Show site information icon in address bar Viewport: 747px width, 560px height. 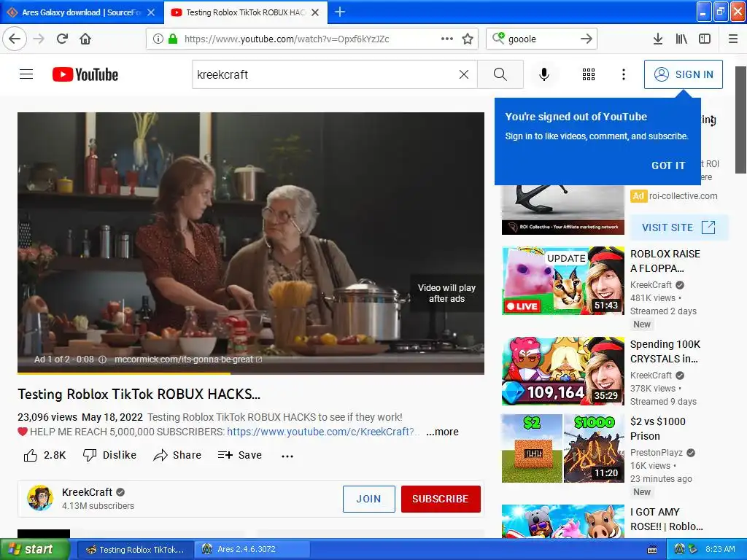point(158,39)
